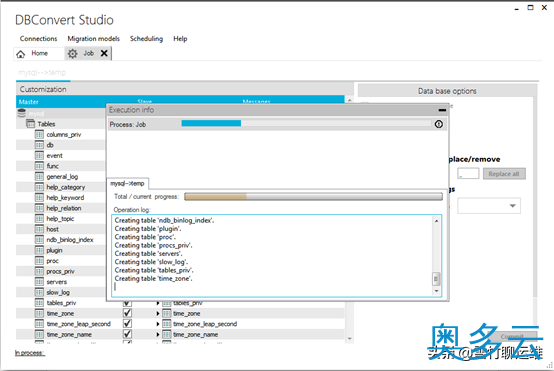The image size is (554, 371).
Task: Click table icon next to procs_priv
Action: tap(39, 271)
